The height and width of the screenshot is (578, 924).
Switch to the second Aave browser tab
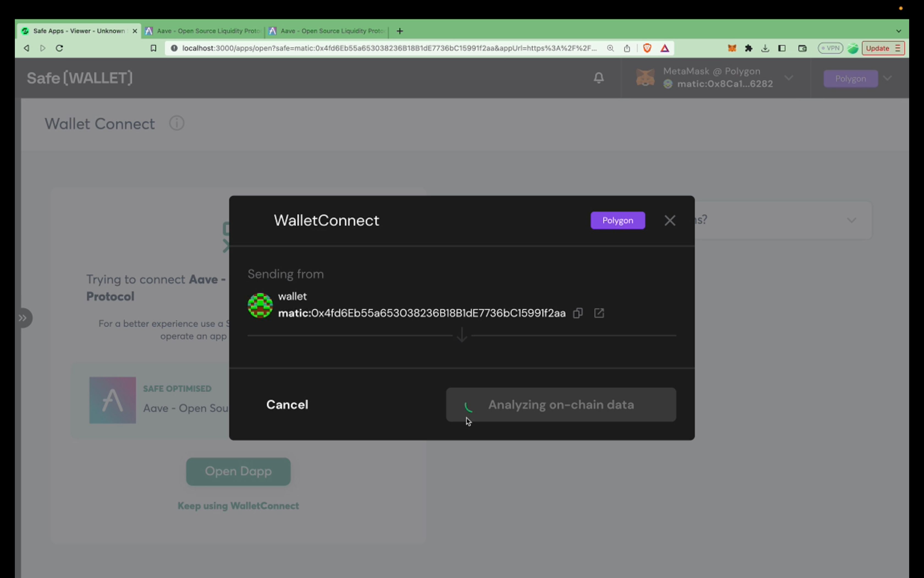[327, 31]
